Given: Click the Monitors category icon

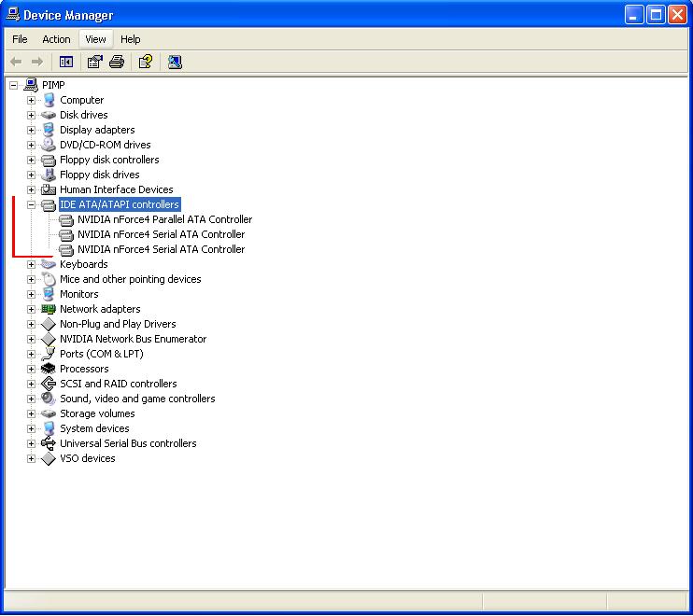Looking at the screenshot, I should 49,294.
